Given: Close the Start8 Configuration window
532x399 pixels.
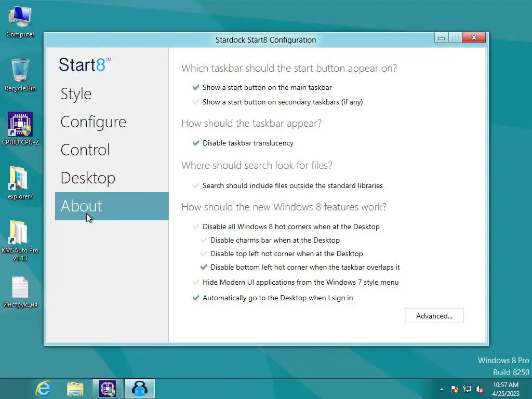Looking at the screenshot, I should tap(474, 37).
